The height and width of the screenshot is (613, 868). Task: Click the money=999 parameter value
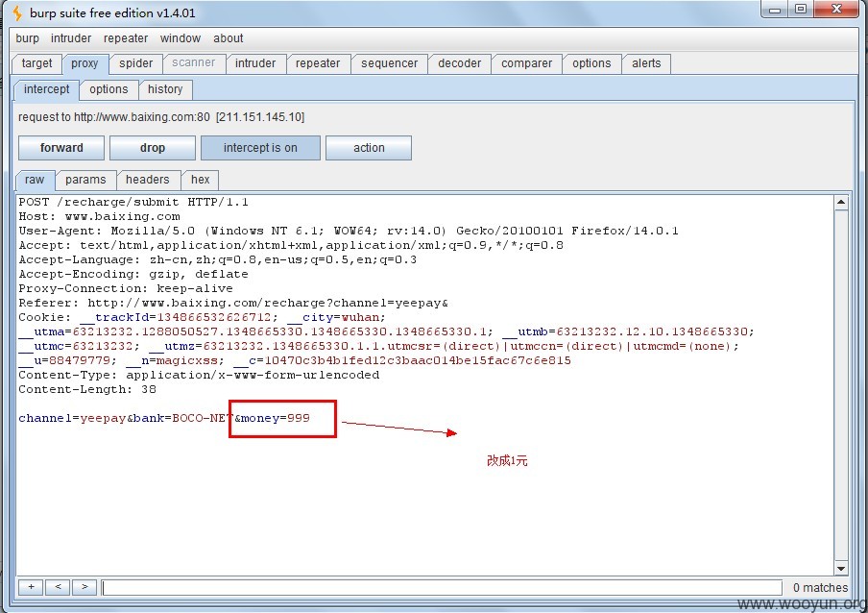(x=276, y=418)
